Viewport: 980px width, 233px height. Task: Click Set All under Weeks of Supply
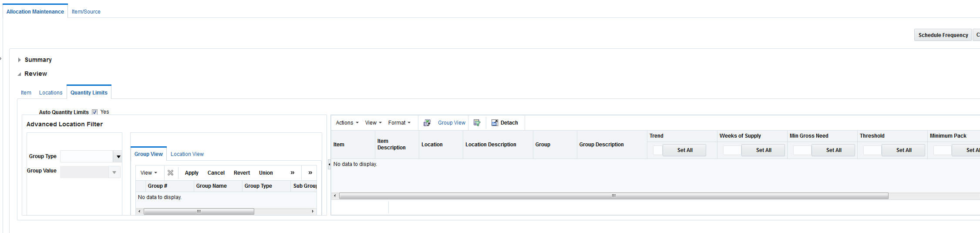pos(763,150)
